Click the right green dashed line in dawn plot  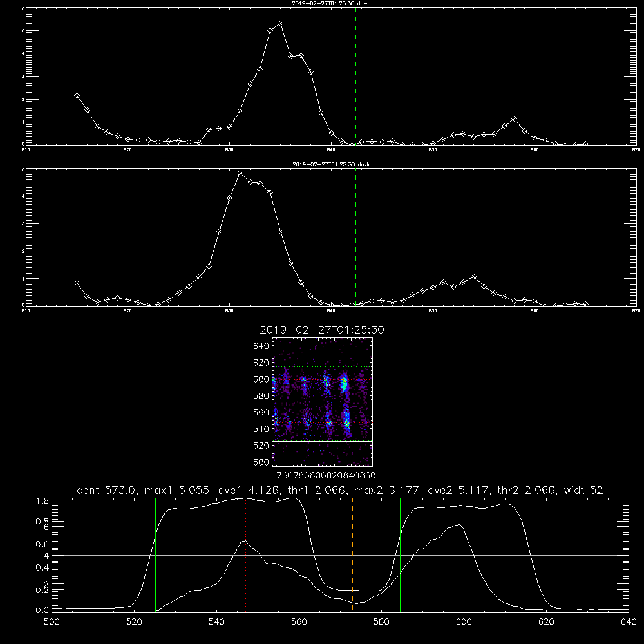(355, 76)
